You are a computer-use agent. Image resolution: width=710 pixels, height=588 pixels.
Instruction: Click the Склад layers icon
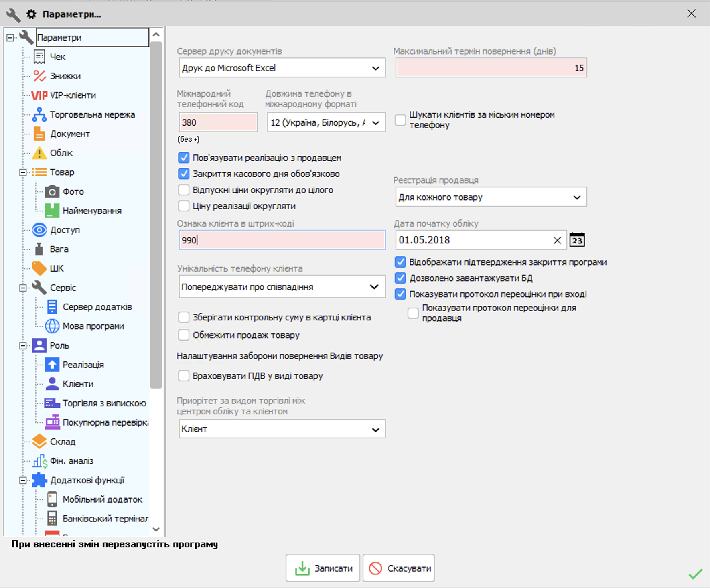coord(39,442)
